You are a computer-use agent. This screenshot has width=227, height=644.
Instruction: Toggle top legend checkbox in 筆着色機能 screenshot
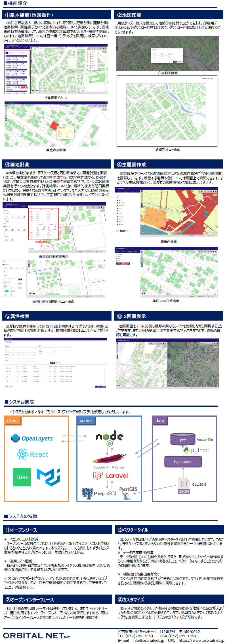(117, 200)
